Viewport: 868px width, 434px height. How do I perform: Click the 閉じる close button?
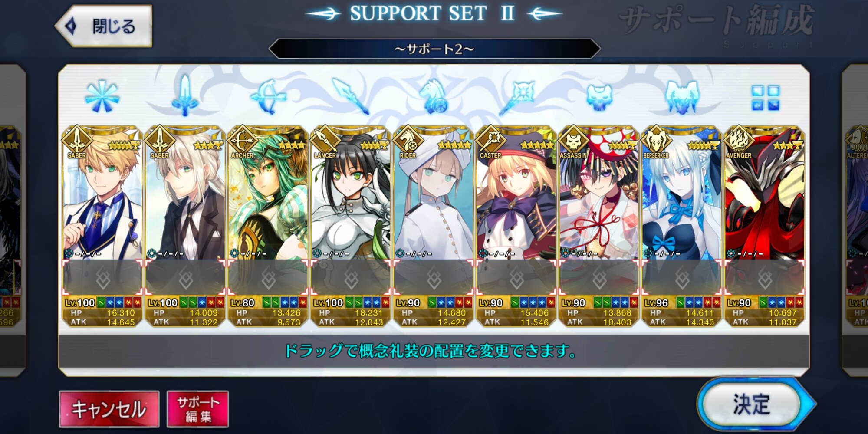104,26
